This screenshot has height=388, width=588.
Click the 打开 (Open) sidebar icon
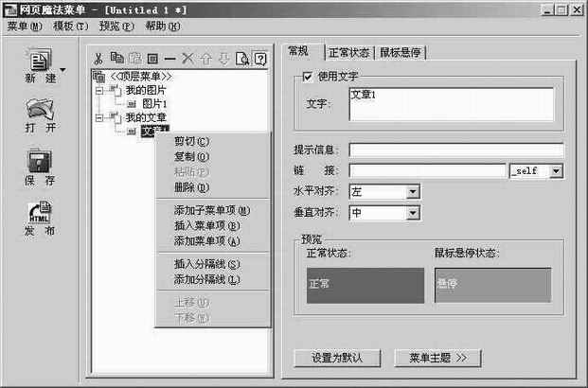pos(40,109)
